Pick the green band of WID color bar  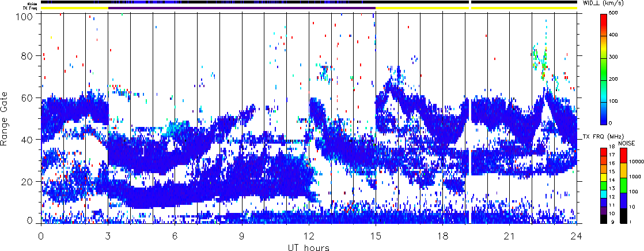coord(604,72)
